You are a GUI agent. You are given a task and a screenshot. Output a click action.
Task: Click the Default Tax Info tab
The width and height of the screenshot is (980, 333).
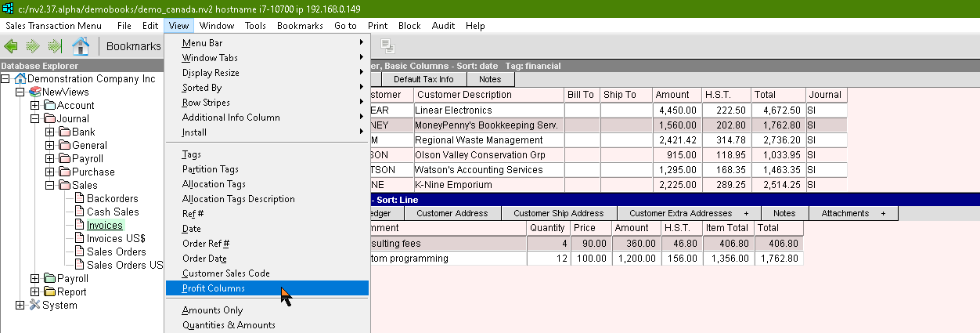click(423, 79)
